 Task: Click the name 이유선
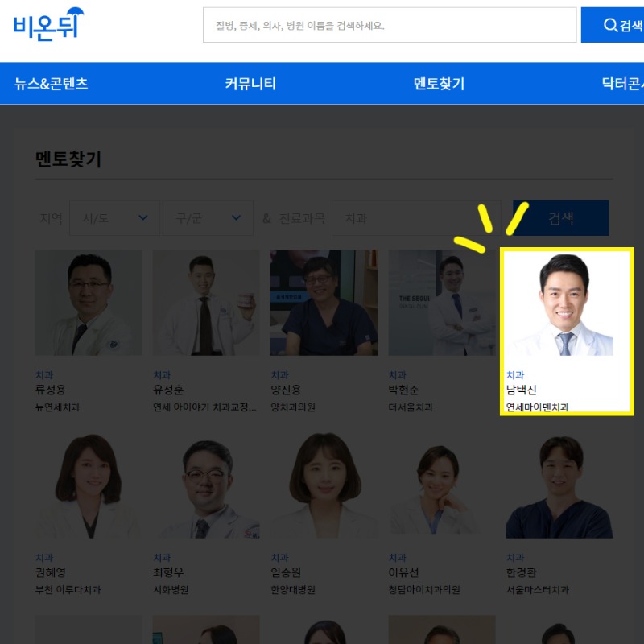404,572
